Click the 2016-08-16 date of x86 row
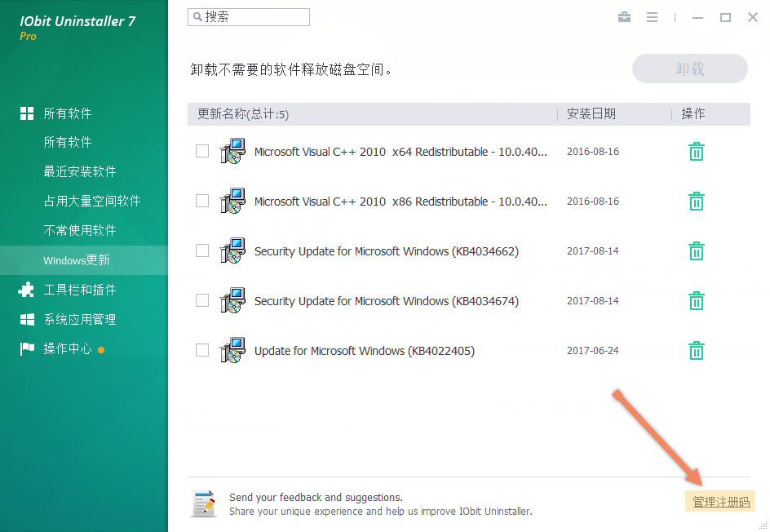 [593, 201]
